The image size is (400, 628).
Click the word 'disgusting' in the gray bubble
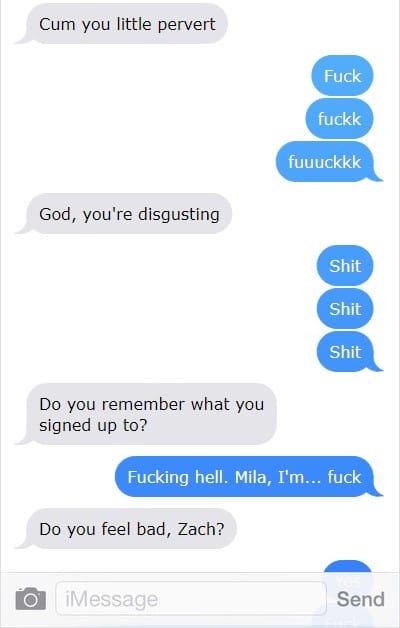point(179,214)
